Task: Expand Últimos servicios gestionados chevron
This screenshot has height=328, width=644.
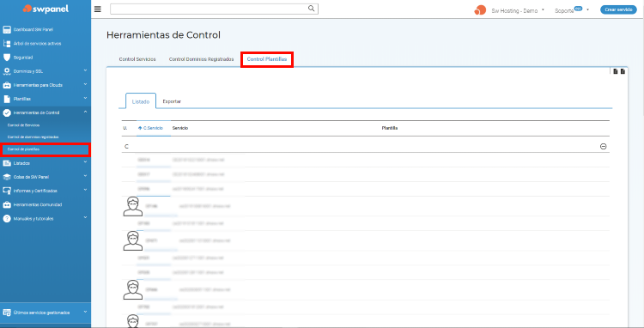Action: click(x=85, y=312)
